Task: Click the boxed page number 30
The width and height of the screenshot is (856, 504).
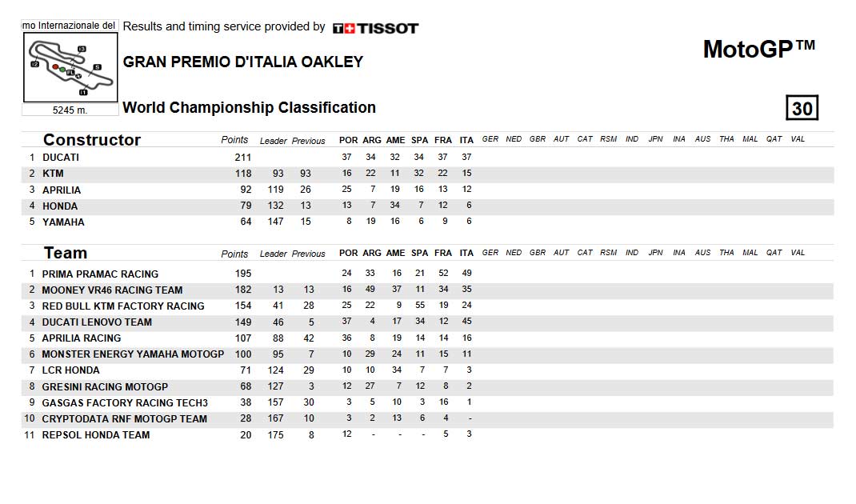Action: 802,107
